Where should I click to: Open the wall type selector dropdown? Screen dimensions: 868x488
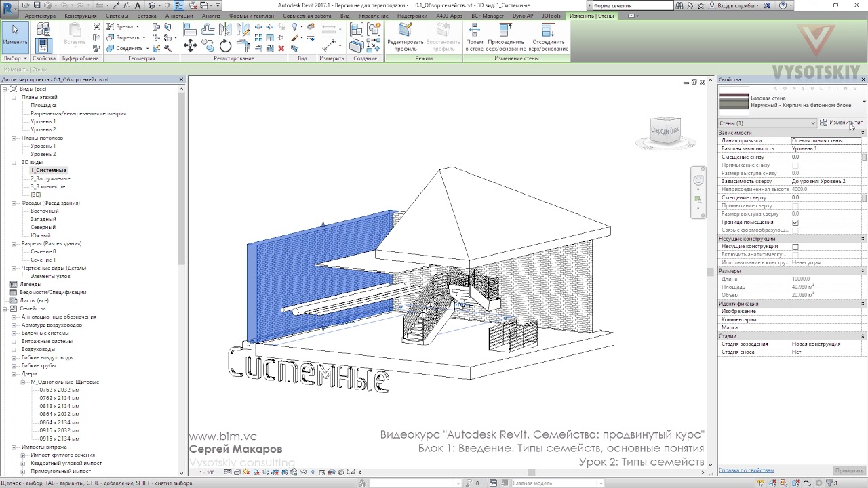(x=864, y=102)
